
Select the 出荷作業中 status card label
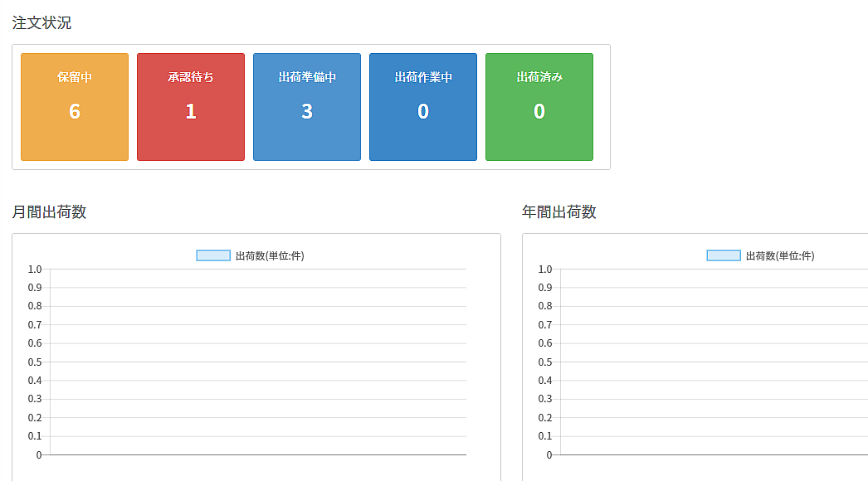coord(423,77)
